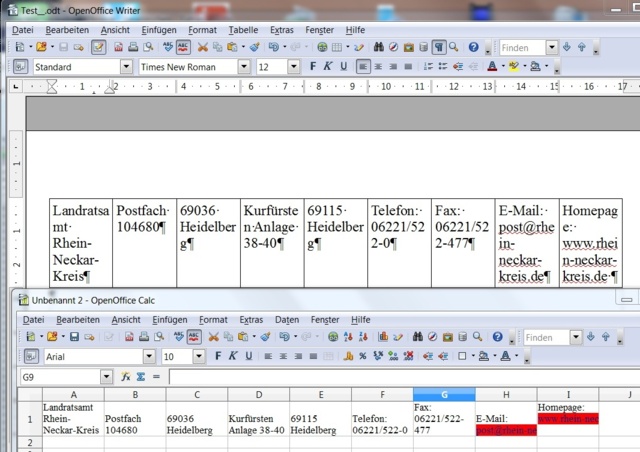Click Sum icon beside Calc formula bar
The height and width of the screenshot is (452, 640).
click(141, 377)
